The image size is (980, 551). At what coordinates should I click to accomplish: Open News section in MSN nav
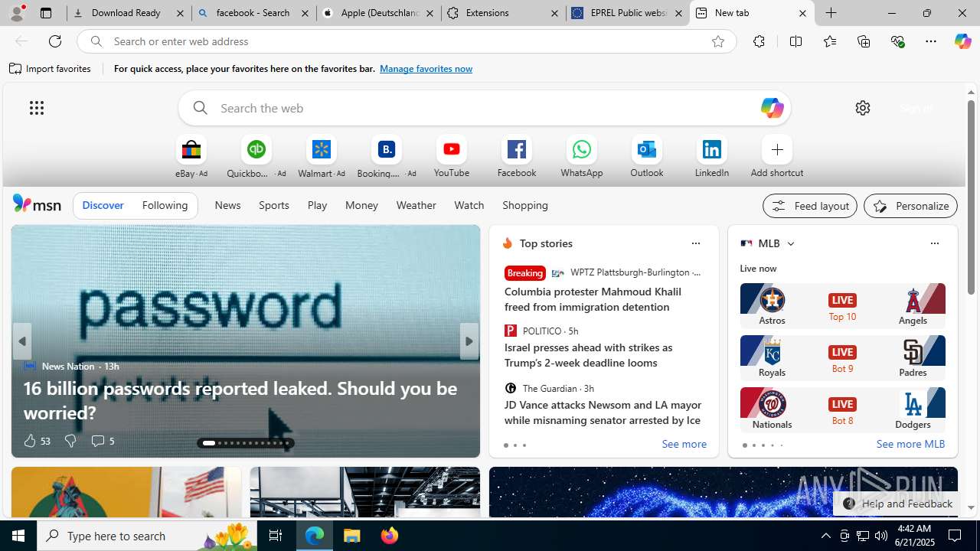pos(227,205)
